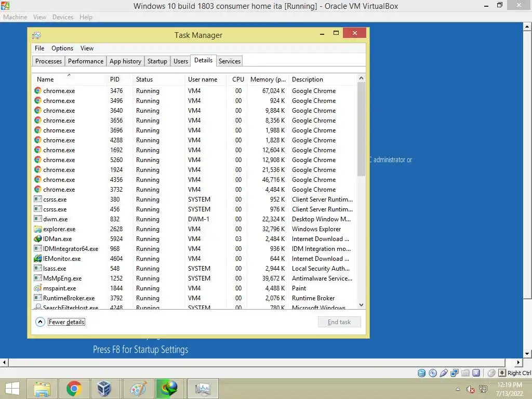
Task: Select chrome.exe row using 67,024 K memory
Action: 195,90
